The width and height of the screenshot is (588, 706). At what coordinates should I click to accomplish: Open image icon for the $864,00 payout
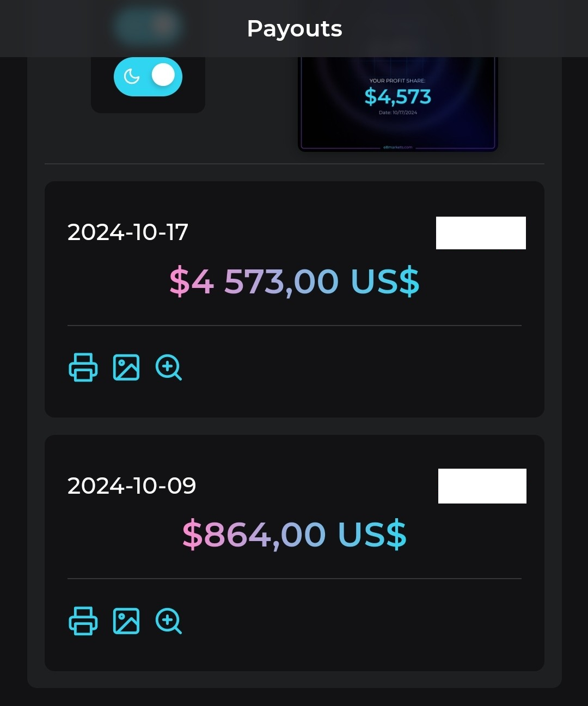126,621
